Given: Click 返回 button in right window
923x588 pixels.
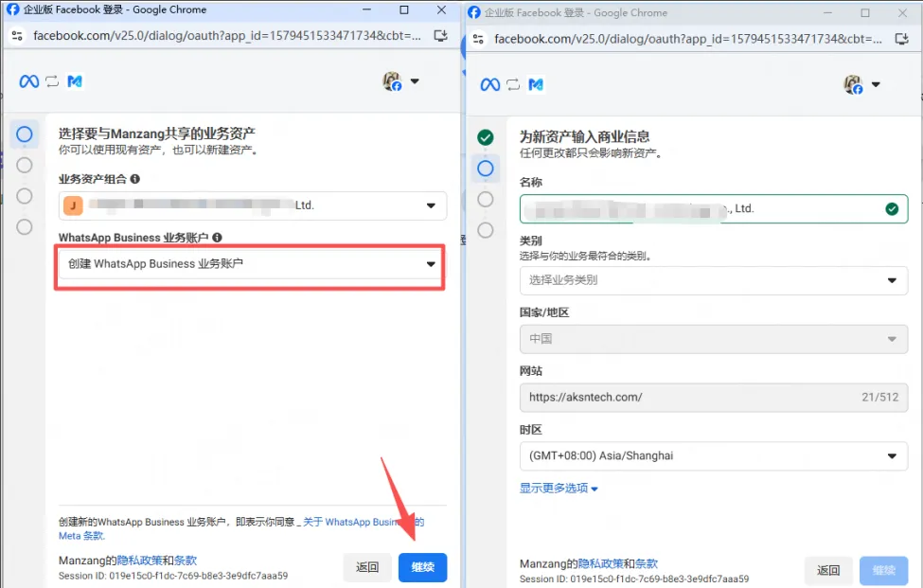Looking at the screenshot, I should (x=828, y=570).
